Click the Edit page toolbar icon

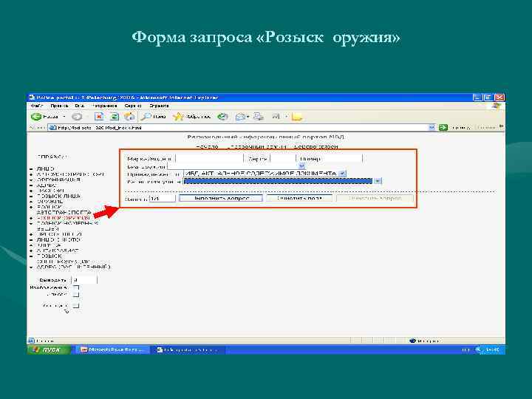pyautogui.click(x=276, y=117)
